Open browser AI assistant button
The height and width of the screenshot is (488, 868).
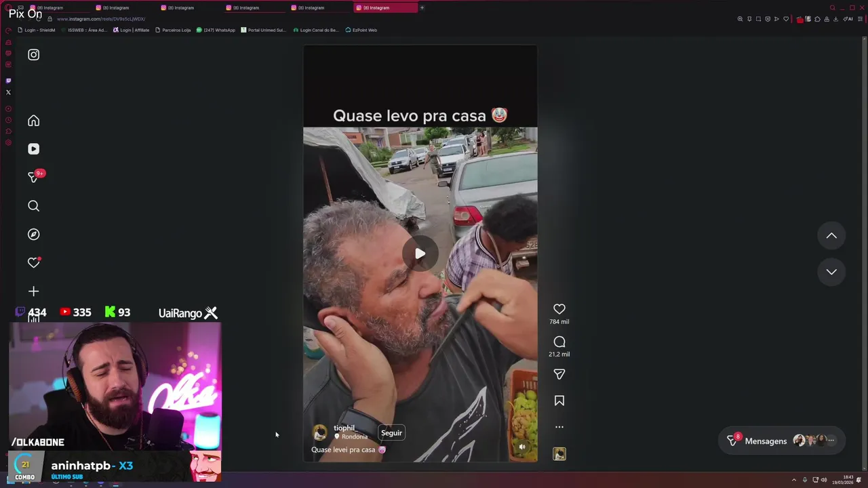848,19
